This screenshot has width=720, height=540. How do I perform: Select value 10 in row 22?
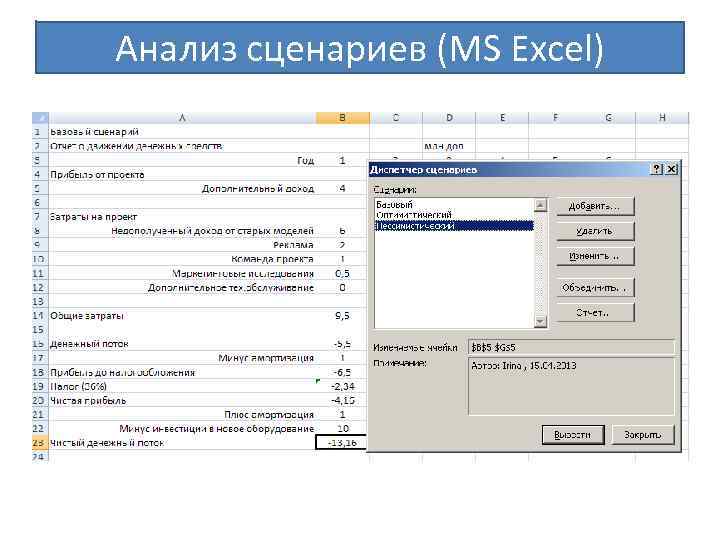point(343,428)
